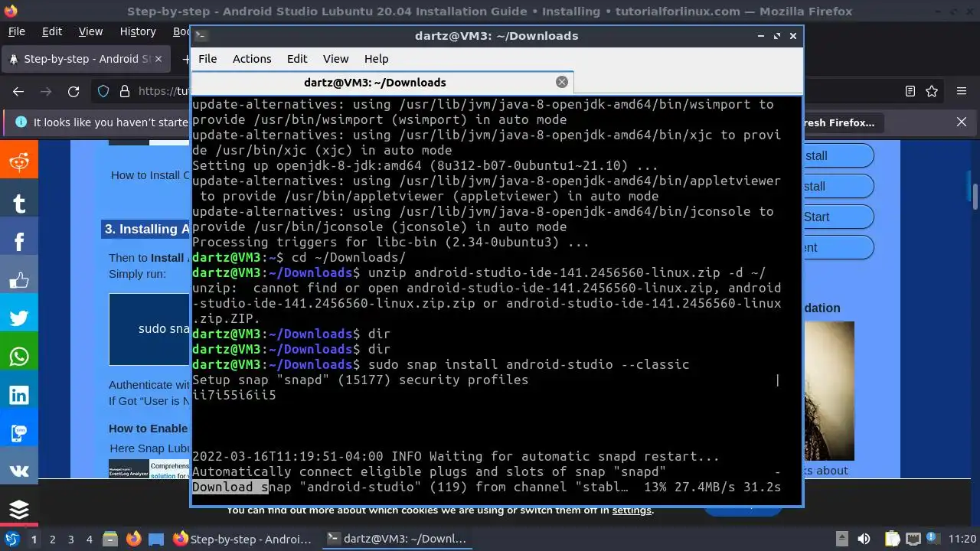The image size is (980, 551).
Task: Open file manager from taskbar launcher
Action: [109, 539]
